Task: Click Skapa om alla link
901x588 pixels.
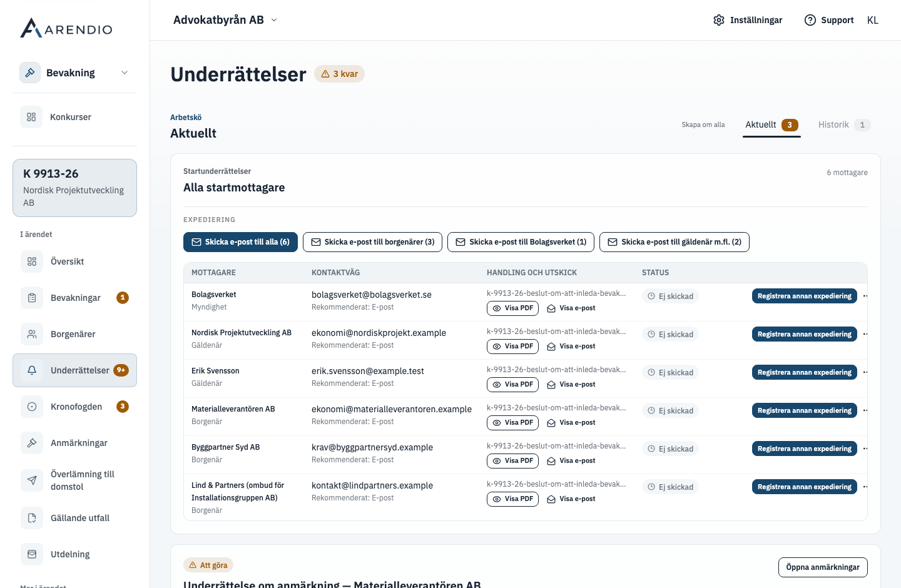Action: [x=703, y=124]
